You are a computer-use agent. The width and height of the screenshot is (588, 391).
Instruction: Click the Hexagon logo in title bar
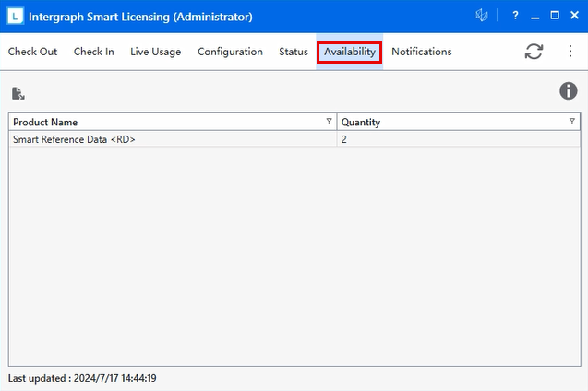(481, 16)
